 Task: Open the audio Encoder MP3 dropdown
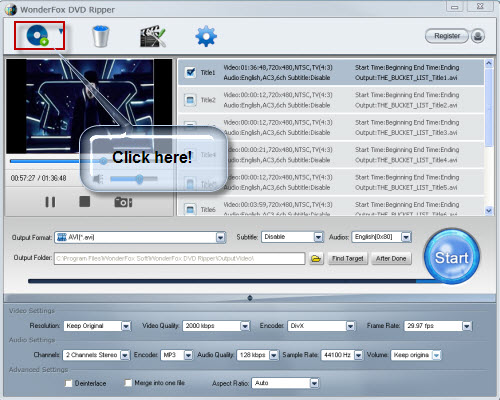coord(188,355)
